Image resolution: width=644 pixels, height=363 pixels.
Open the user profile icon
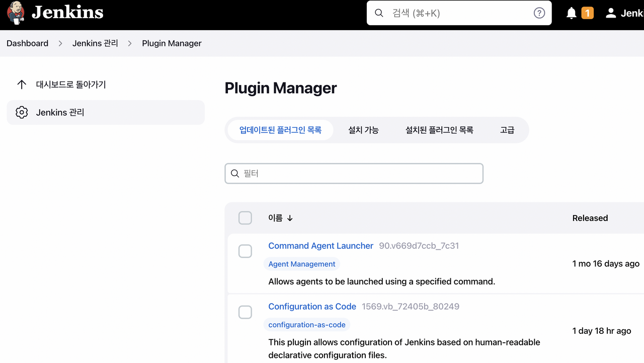tap(611, 13)
